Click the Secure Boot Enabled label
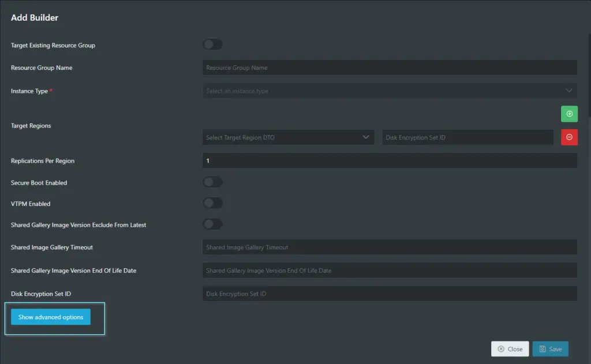The height and width of the screenshot is (364, 591). click(x=39, y=182)
